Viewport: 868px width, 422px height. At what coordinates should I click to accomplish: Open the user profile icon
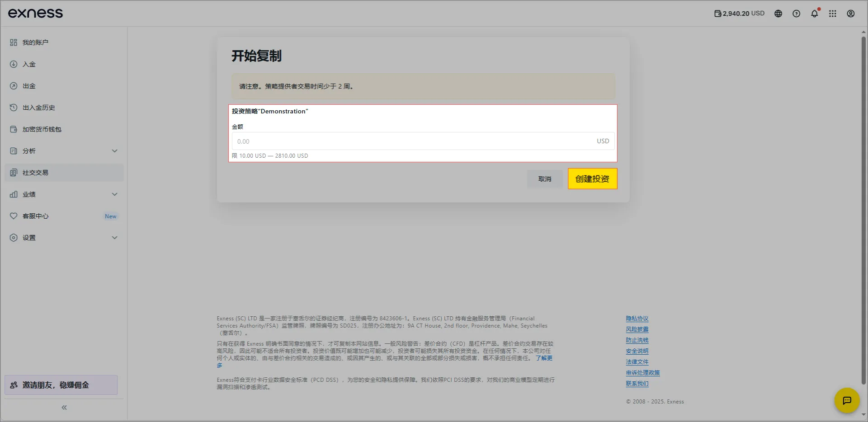[850, 14]
